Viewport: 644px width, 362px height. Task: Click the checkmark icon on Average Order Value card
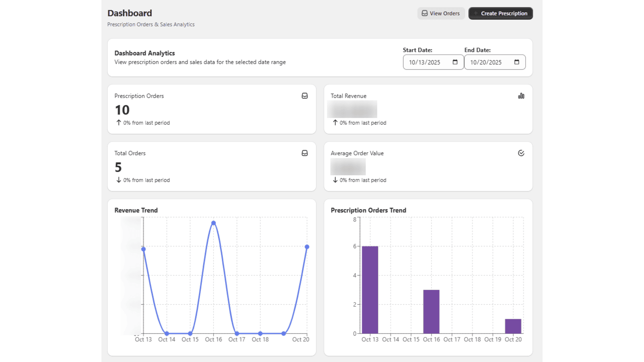click(521, 153)
